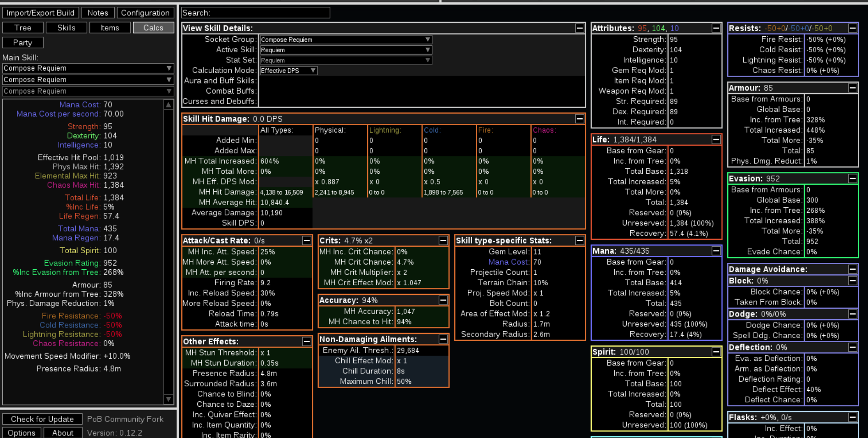
Task: Open the Socket Group dropdown
Action: click(x=346, y=39)
